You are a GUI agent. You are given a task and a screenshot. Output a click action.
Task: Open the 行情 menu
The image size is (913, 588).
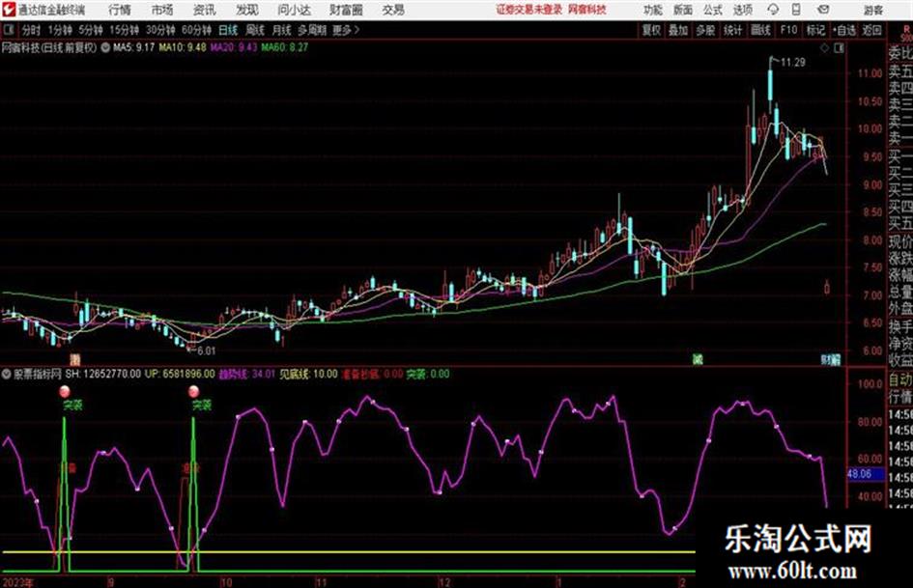coord(120,10)
